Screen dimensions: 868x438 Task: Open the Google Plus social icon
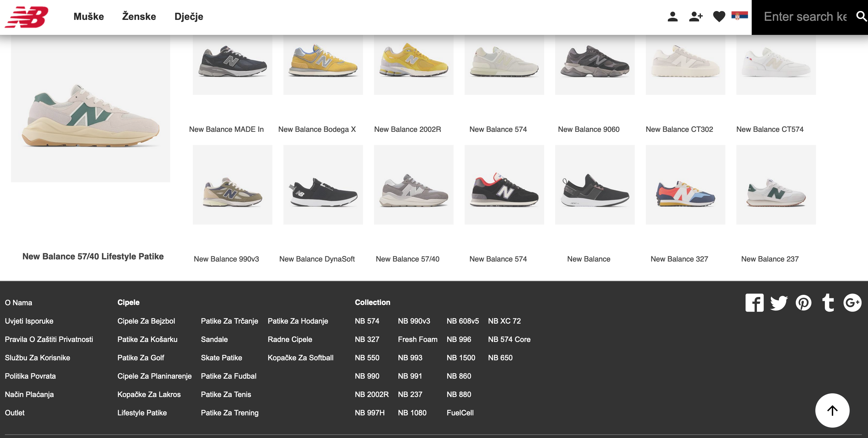pyautogui.click(x=852, y=303)
